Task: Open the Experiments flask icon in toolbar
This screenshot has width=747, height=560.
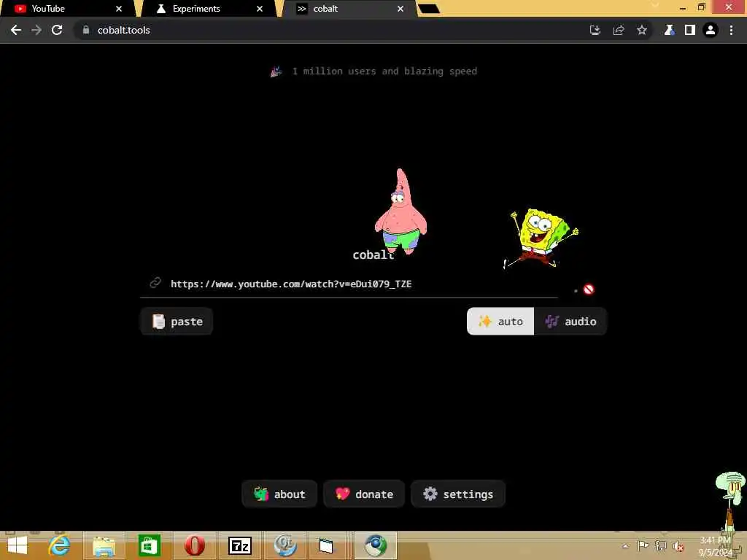Action: [670, 30]
